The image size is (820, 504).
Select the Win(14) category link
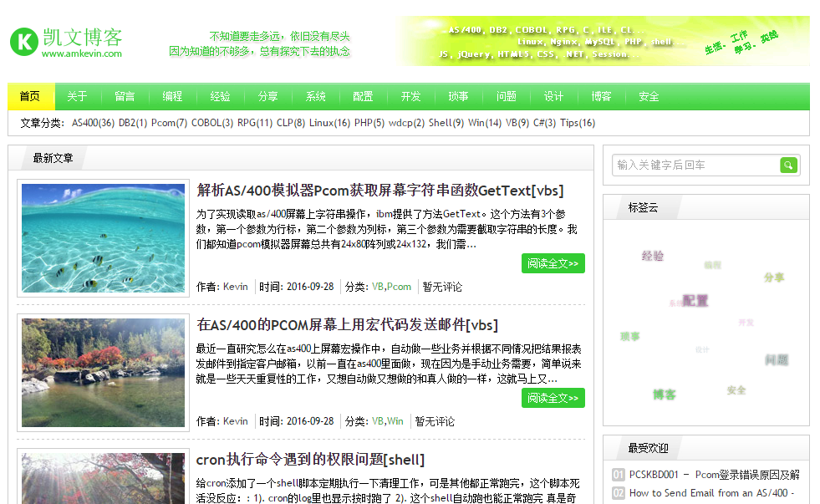click(x=485, y=123)
